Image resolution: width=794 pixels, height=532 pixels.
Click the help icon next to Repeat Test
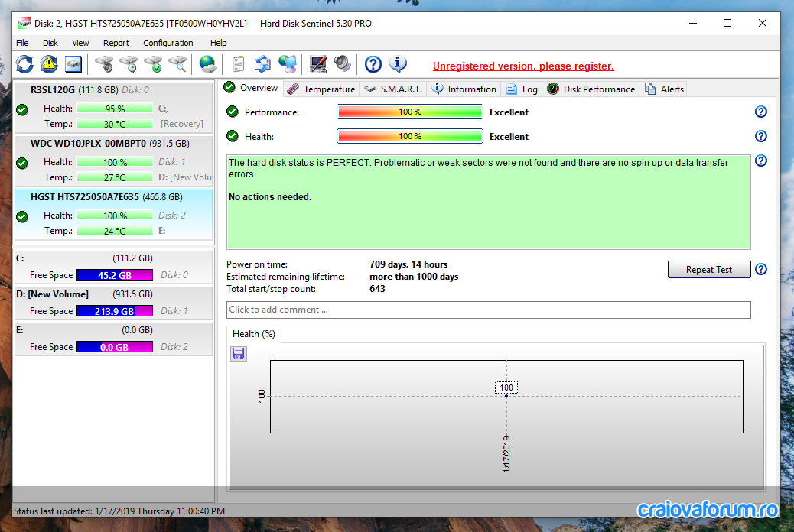[760, 269]
